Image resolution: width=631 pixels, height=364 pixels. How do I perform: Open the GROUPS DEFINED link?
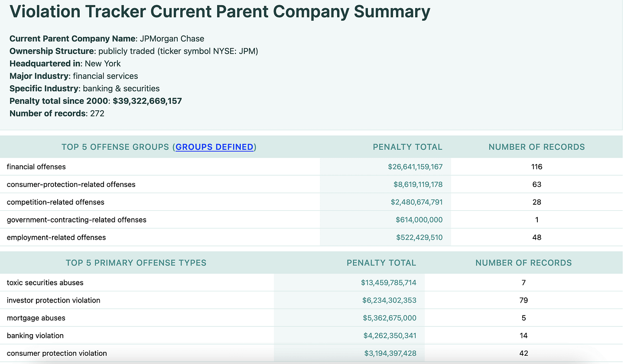(215, 147)
